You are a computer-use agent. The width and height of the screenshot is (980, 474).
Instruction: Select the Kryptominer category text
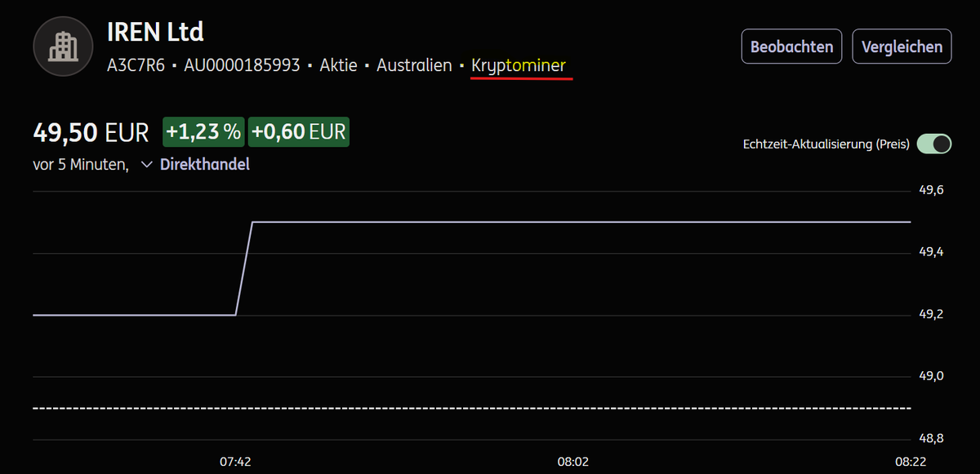tap(519, 65)
